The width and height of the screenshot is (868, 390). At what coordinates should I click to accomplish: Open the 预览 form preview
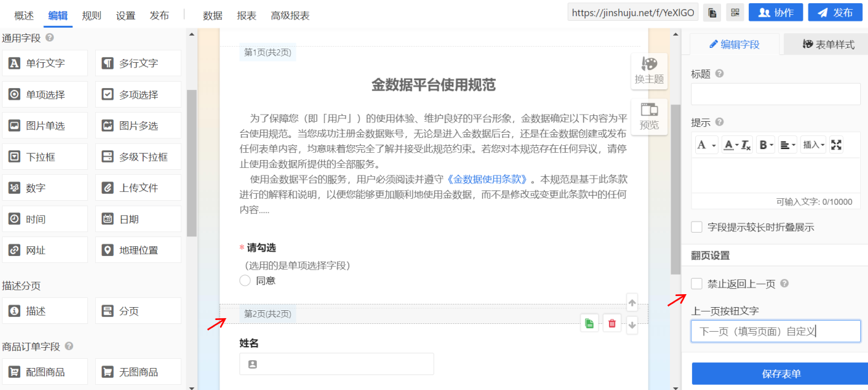point(649,117)
